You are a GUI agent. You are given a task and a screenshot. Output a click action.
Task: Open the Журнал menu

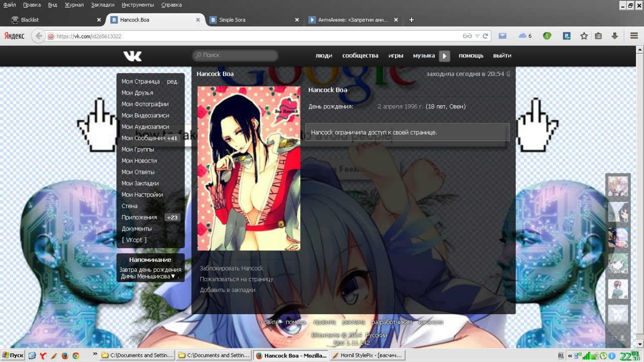tap(74, 5)
